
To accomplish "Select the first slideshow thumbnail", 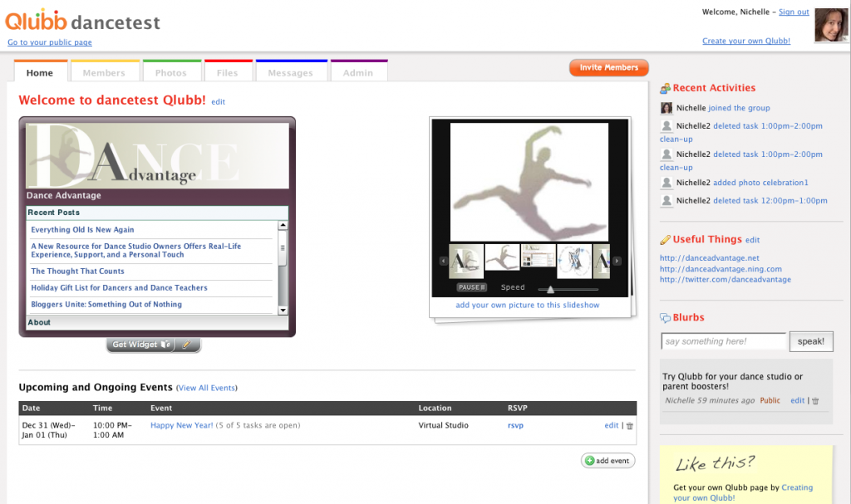I will (x=466, y=261).
